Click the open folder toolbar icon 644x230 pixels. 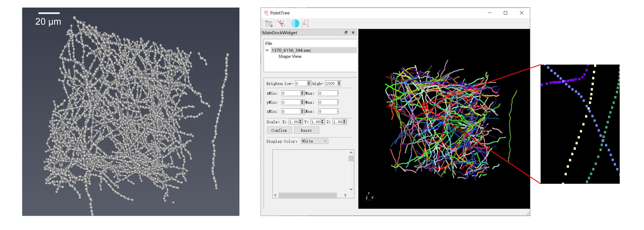coord(269,24)
